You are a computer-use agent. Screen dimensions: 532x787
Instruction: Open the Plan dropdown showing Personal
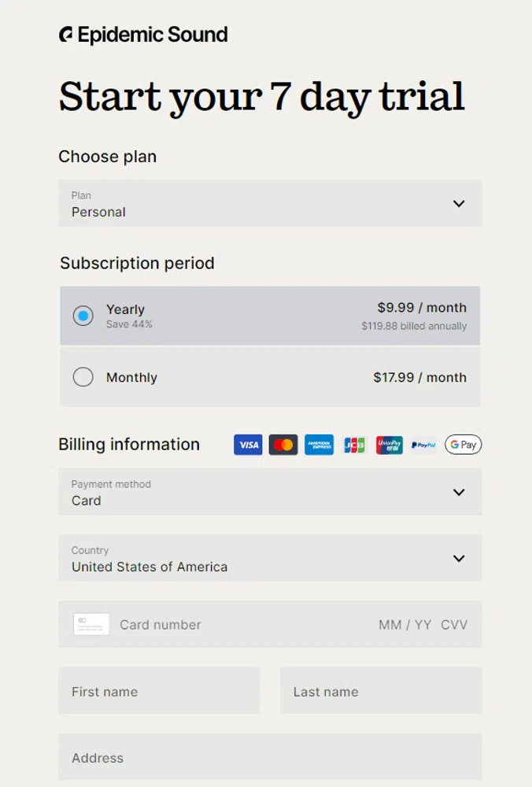pos(270,203)
